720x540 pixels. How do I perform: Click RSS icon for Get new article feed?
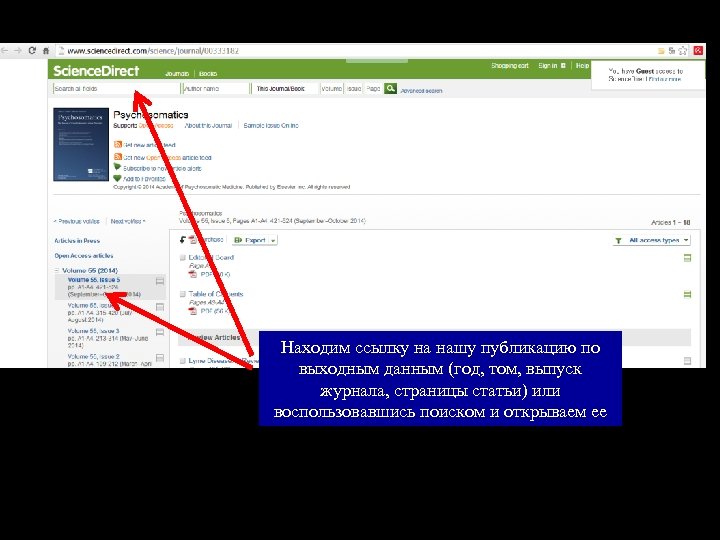pyautogui.click(x=118, y=144)
